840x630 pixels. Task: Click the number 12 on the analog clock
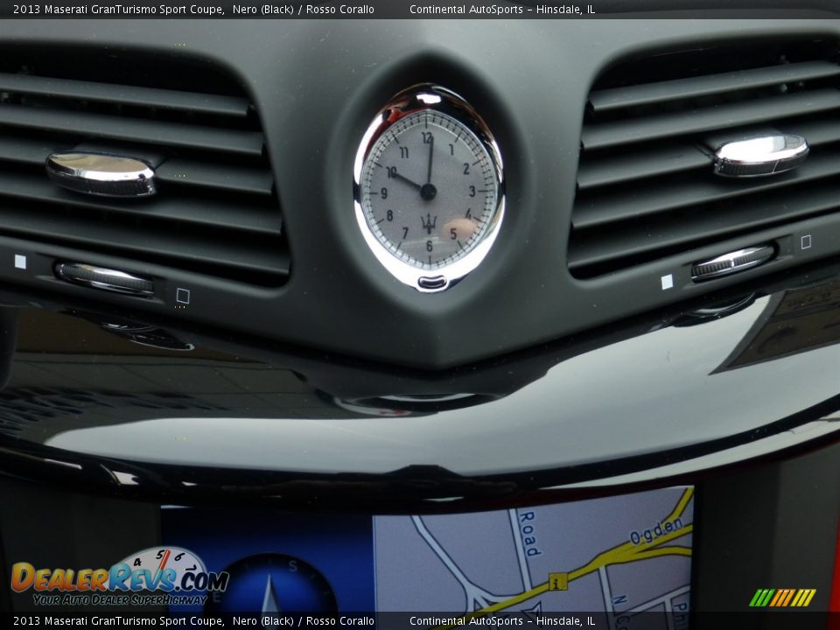click(x=427, y=137)
